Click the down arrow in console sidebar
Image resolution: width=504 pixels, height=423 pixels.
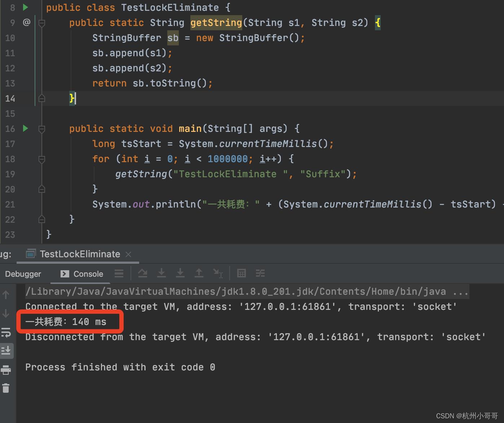point(6,313)
